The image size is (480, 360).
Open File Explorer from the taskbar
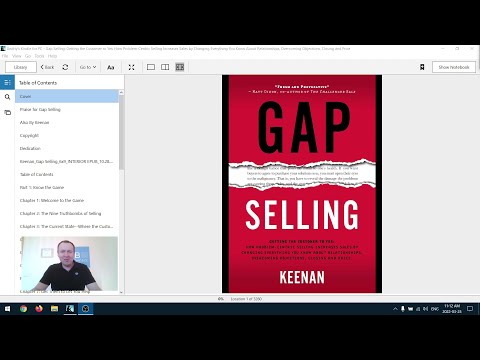tap(54, 309)
